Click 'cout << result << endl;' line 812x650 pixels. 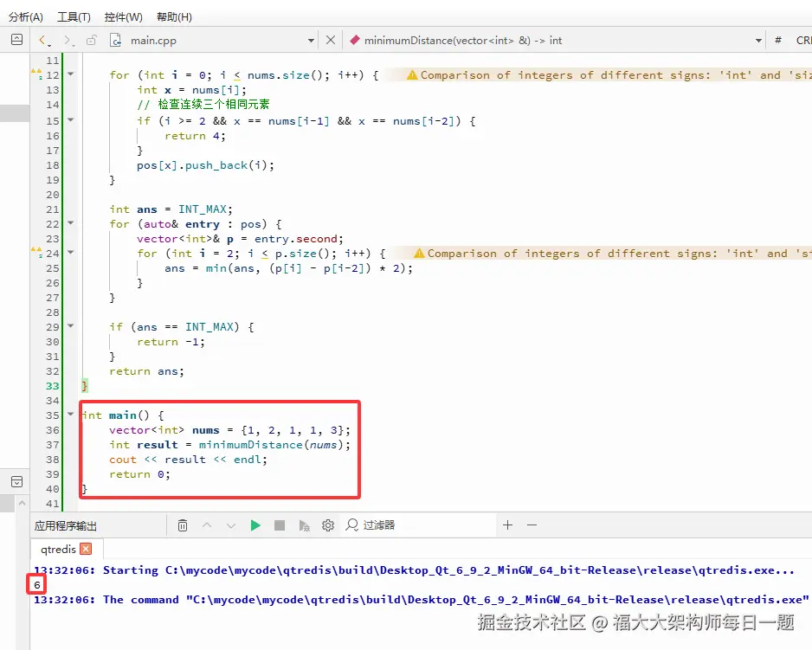click(x=188, y=460)
